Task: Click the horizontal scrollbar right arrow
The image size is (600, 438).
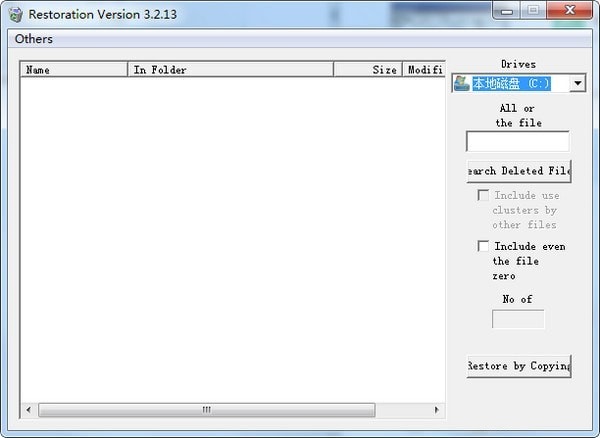Action: [x=437, y=410]
